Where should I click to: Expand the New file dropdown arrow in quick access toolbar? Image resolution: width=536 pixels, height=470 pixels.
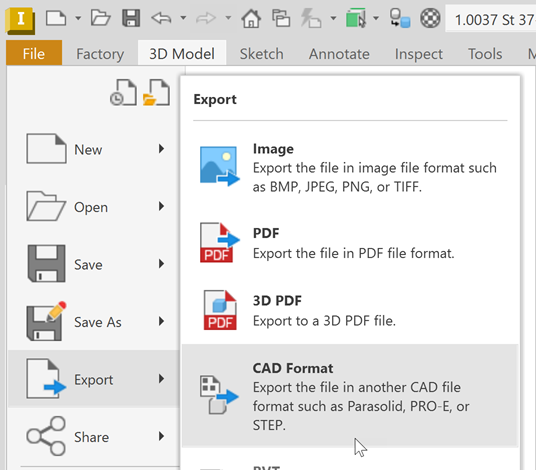tap(78, 18)
